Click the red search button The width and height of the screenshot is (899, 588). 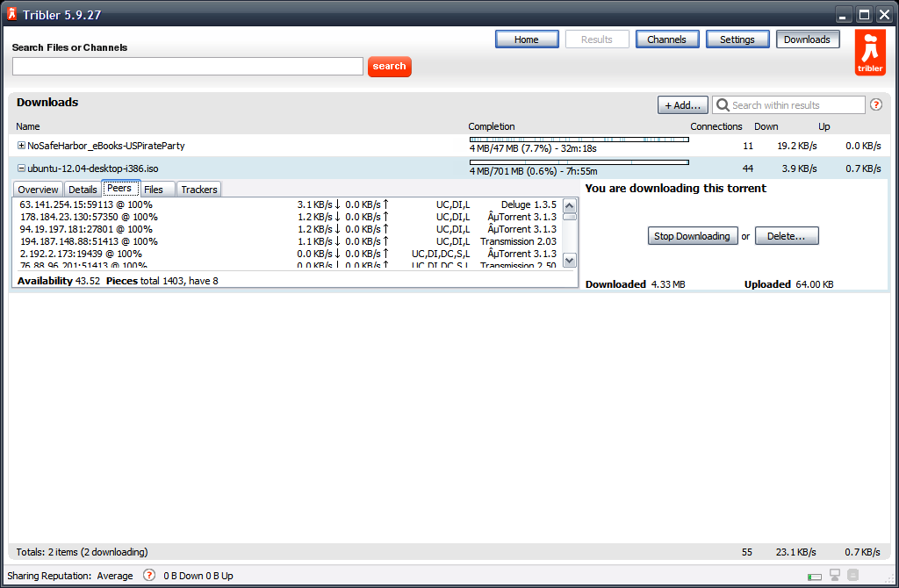coord(389,67)
